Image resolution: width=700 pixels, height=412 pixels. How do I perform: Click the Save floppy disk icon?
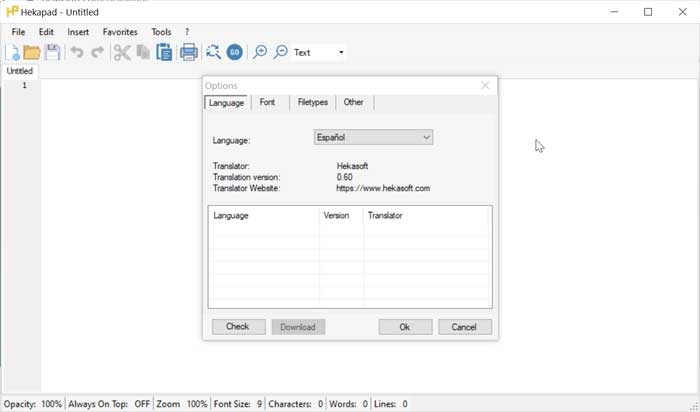click(52, 53)
